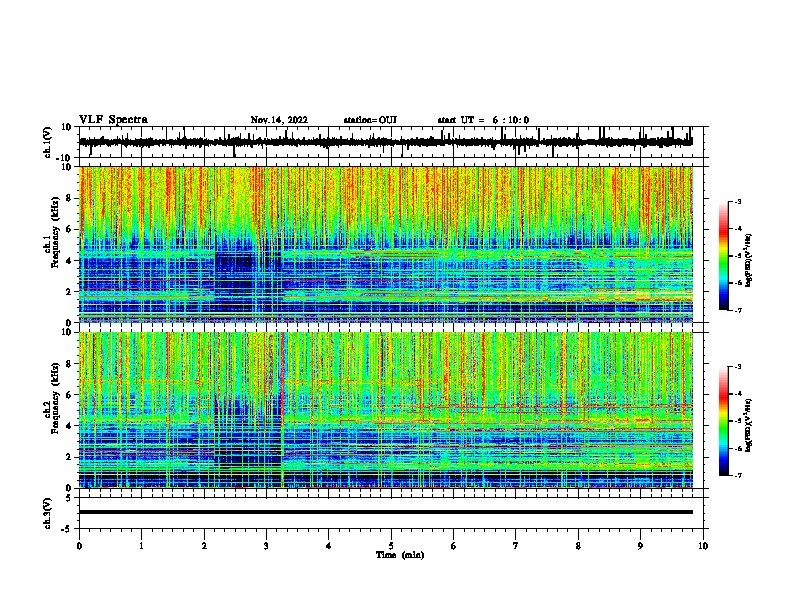Click the "station=OUI" header label
Viewport: 792px width, 612px height.
[x=370, y=120]
